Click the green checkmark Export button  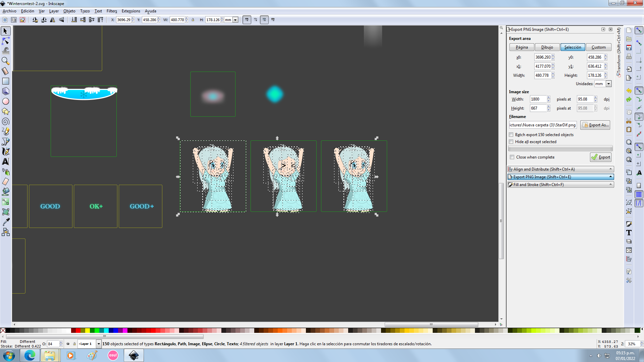pos(601,157)
